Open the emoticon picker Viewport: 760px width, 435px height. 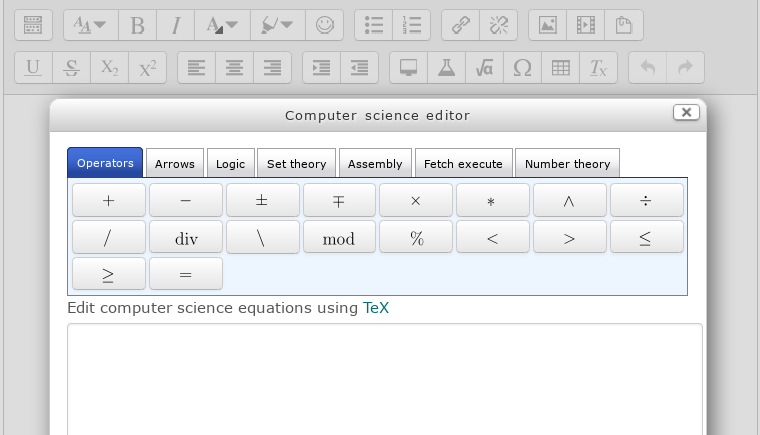coord(325,25)
